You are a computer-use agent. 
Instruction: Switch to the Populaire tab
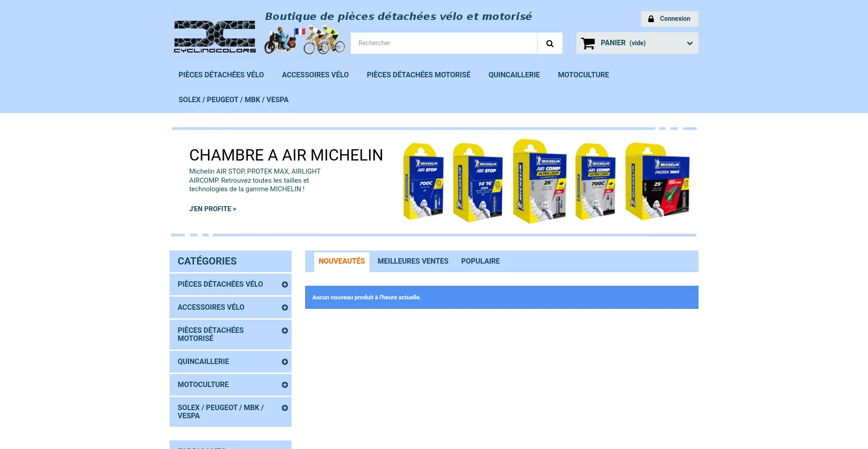(481, 261)
